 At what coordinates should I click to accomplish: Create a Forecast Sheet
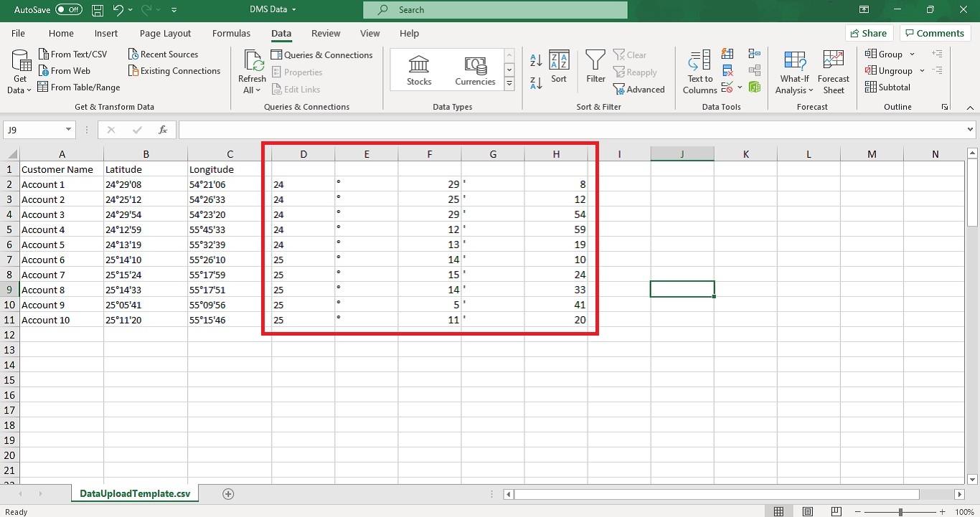coord(833,71)
